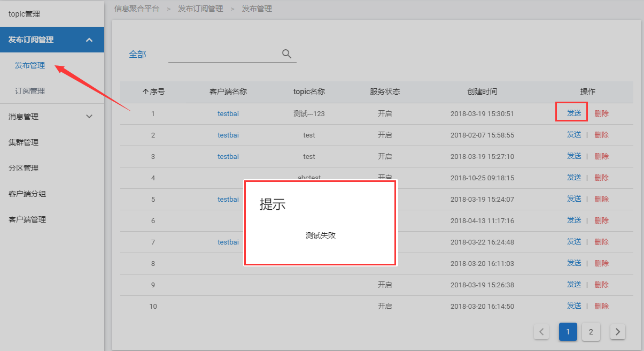Click the search magnifier icon
This screenshot has height=351, width=644.
click(286, 54)
